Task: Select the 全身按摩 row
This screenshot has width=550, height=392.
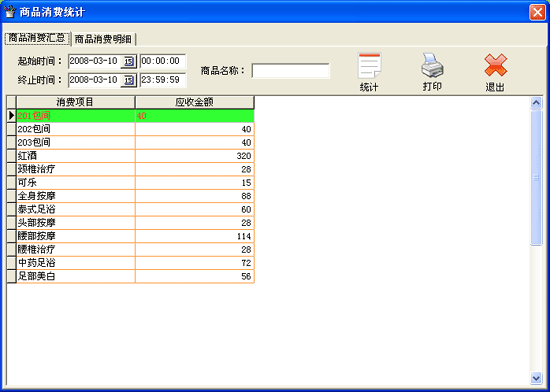Action: coord(135,196)
